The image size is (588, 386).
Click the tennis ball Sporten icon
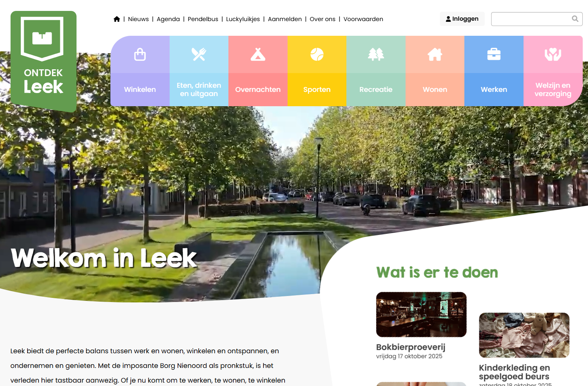317,55
